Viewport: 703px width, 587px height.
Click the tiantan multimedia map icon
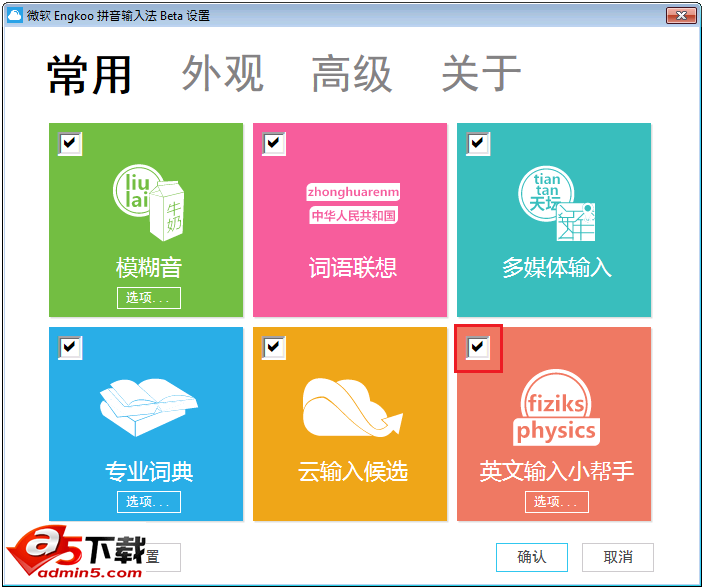click(x=557, y=203)
